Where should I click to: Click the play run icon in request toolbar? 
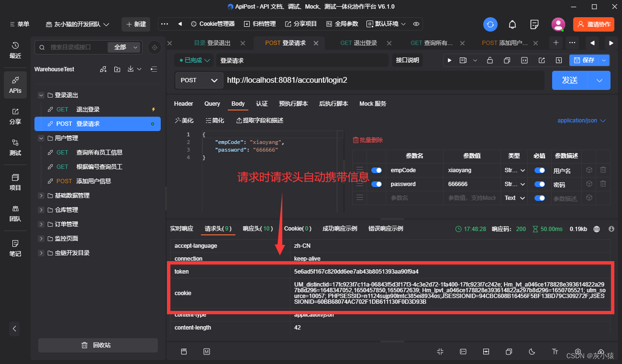point(449,60)
